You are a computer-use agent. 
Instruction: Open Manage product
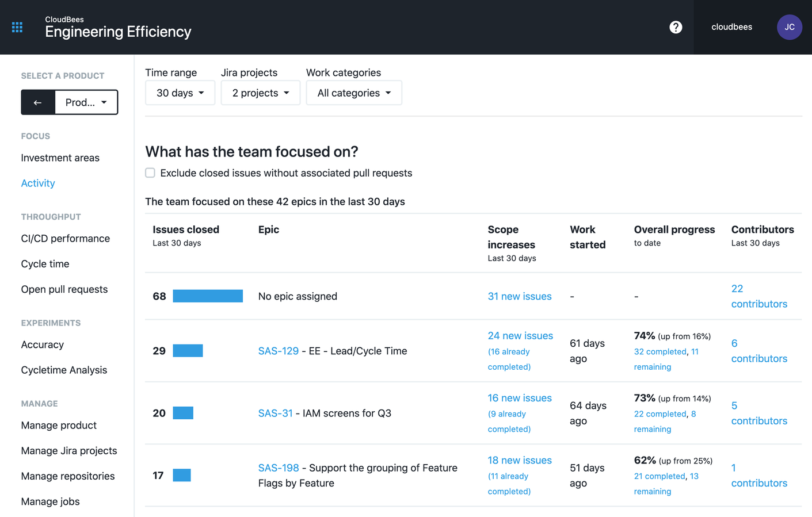[x=59, y=425]
